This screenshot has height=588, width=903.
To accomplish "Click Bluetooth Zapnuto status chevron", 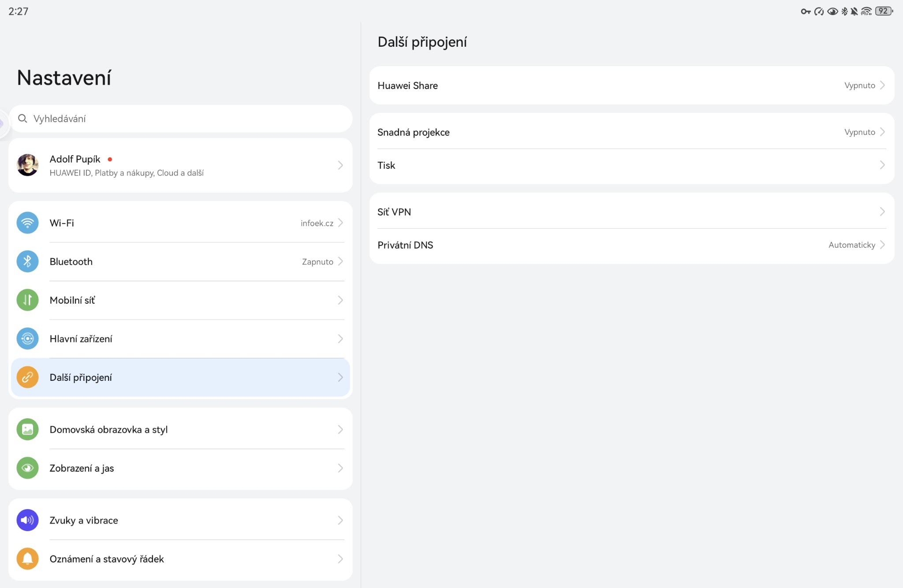I will [340, 261].
